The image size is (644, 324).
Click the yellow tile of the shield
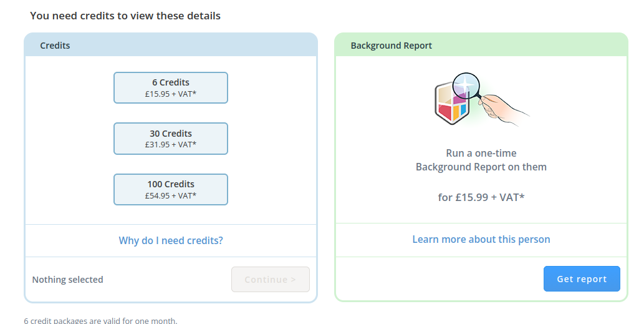[x=456, y=114]
